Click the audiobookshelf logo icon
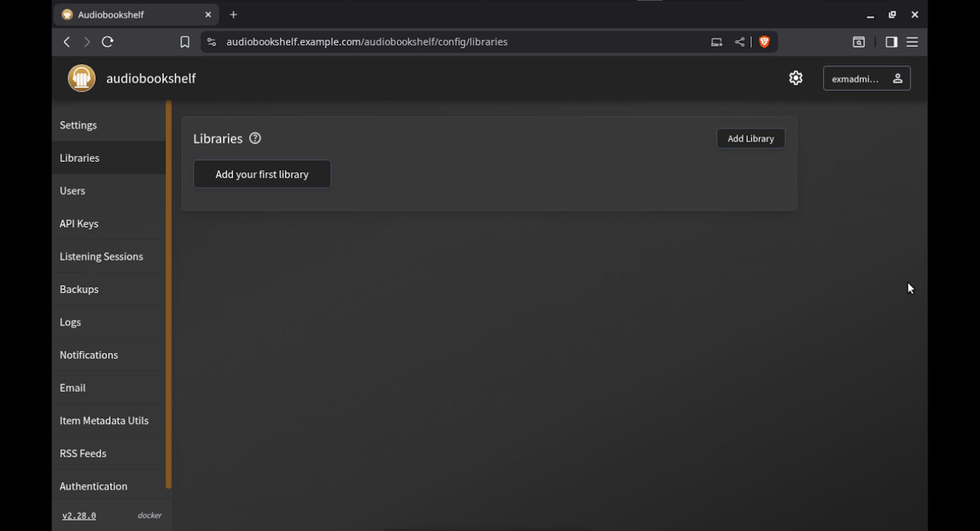This screenshot has height=531, width=980. click(x=82, y=78)
